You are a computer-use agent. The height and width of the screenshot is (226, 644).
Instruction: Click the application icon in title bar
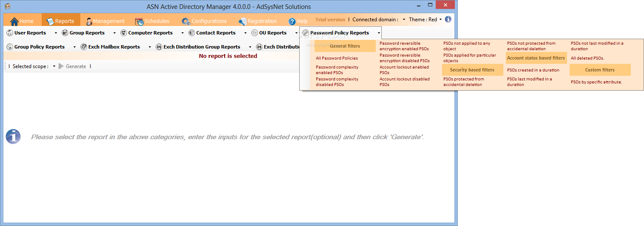coord(7,6)
